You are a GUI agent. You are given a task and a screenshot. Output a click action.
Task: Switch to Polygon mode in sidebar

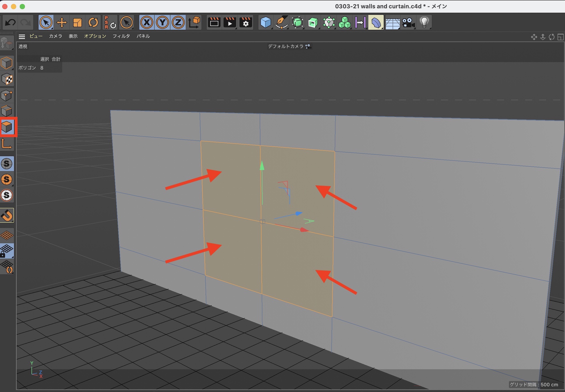[x=7, y=127]
